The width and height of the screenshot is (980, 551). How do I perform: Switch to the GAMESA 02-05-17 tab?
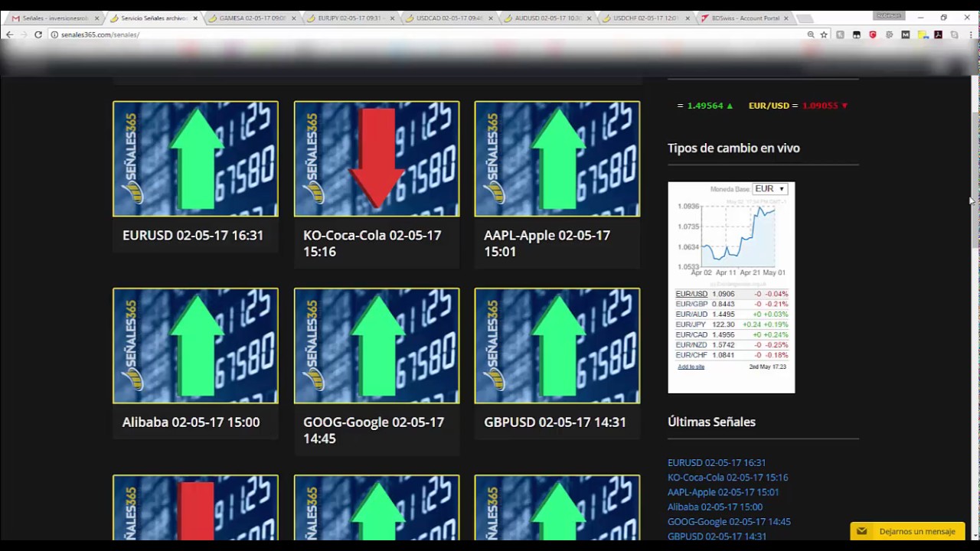click(x=253, y=18)
